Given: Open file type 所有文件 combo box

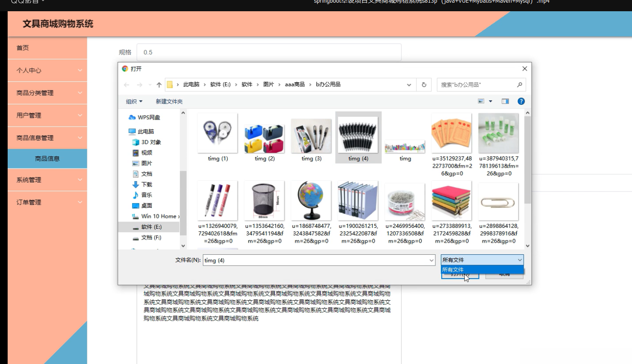Looking at the screenshot, I should point(482,260).
